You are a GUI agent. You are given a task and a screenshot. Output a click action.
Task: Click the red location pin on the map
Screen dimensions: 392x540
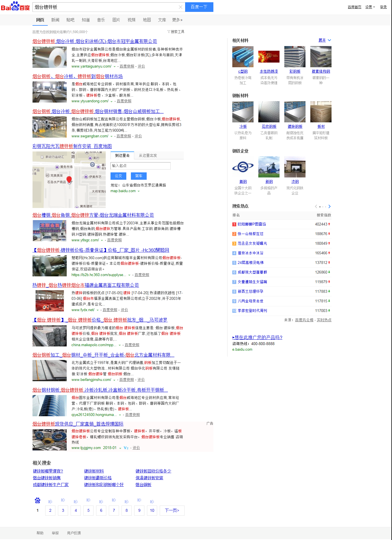69,179
